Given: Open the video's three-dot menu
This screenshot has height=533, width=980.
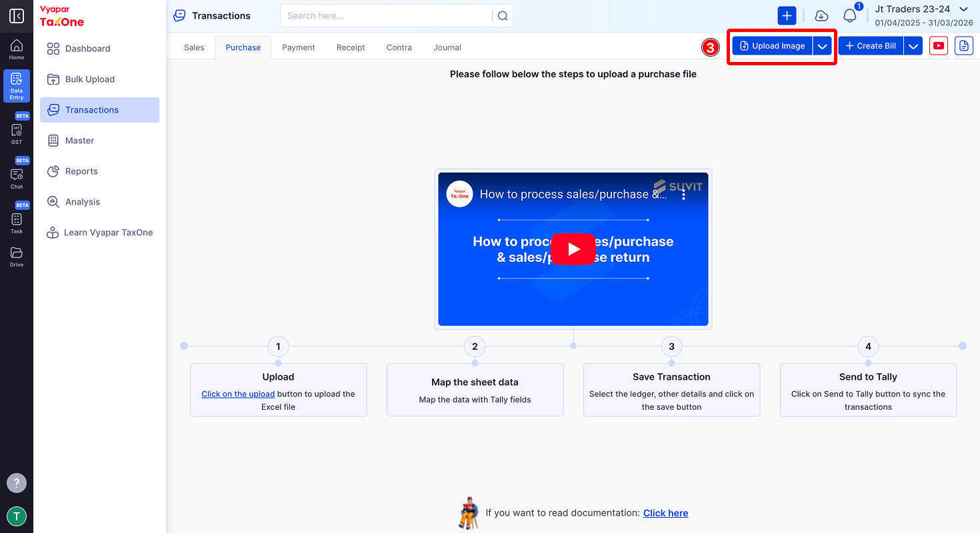Looking at the screenshot, I should [x=683, y=195].
